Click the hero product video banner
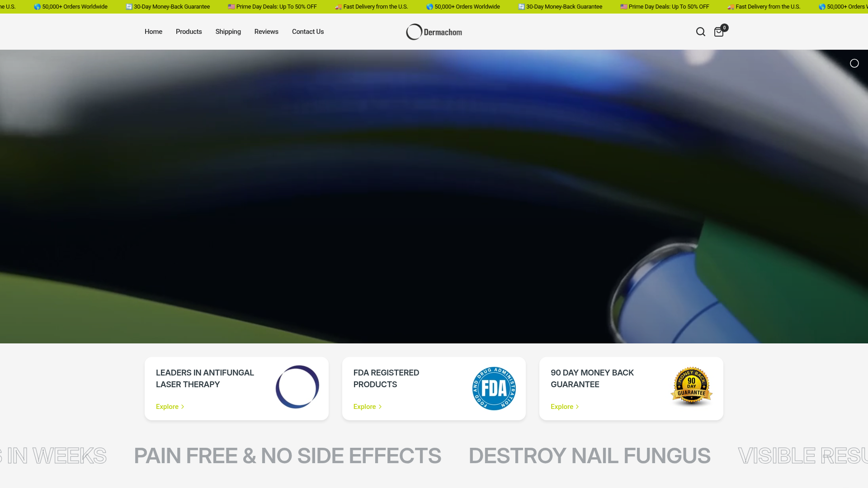This screenshot has height=488, width=868. point(434,197)
